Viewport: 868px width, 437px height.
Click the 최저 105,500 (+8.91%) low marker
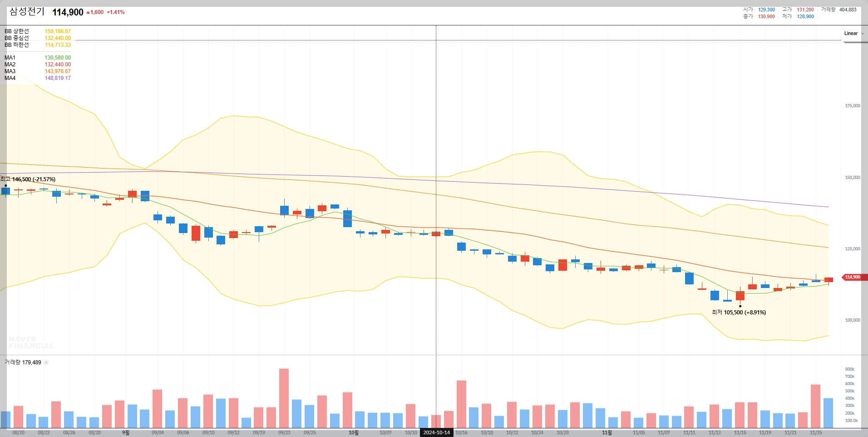coord(739,313)
